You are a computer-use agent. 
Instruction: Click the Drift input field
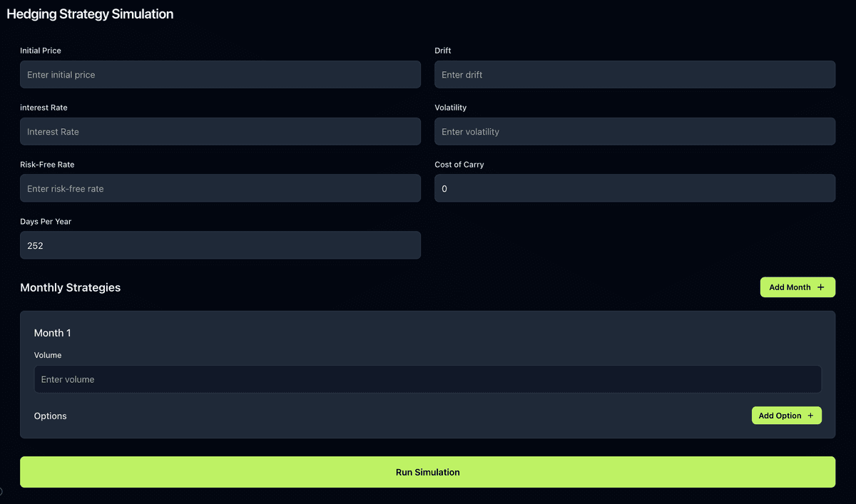point(635,74)
